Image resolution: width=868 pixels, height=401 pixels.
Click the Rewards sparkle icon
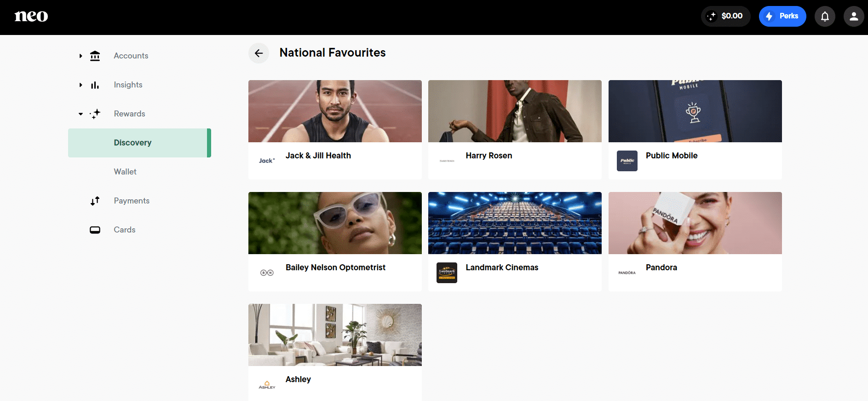coord(95,114)
